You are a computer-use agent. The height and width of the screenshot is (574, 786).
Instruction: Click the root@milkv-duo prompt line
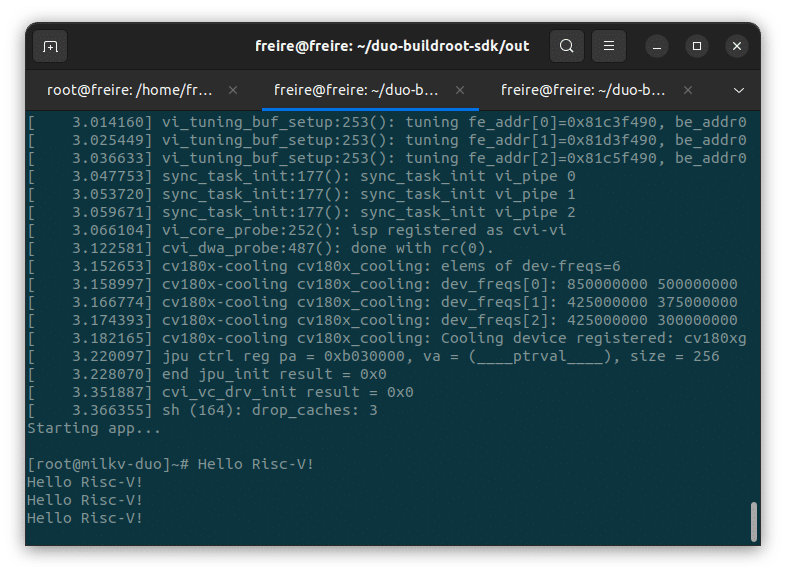(x=170, y=464)
